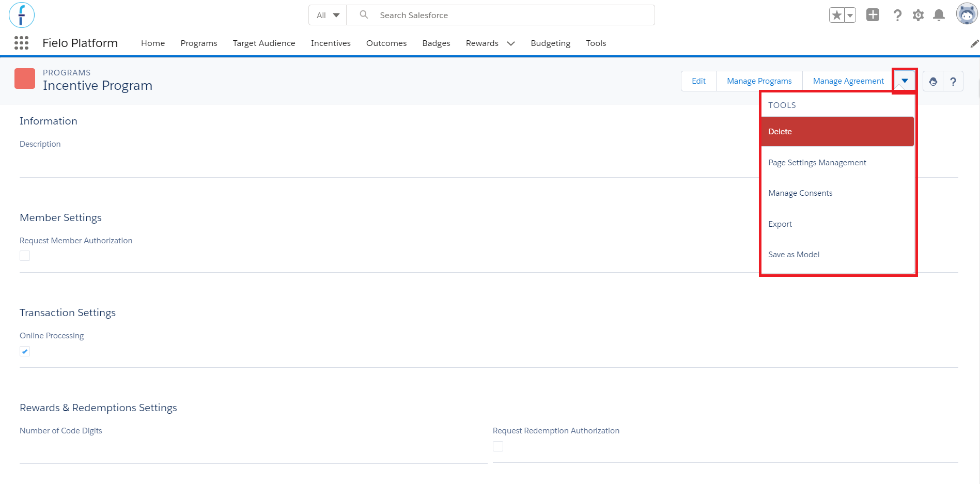Screen dimensions: 980x484
Task: Click the TOOLS menu header text
Action: (782, 105)
